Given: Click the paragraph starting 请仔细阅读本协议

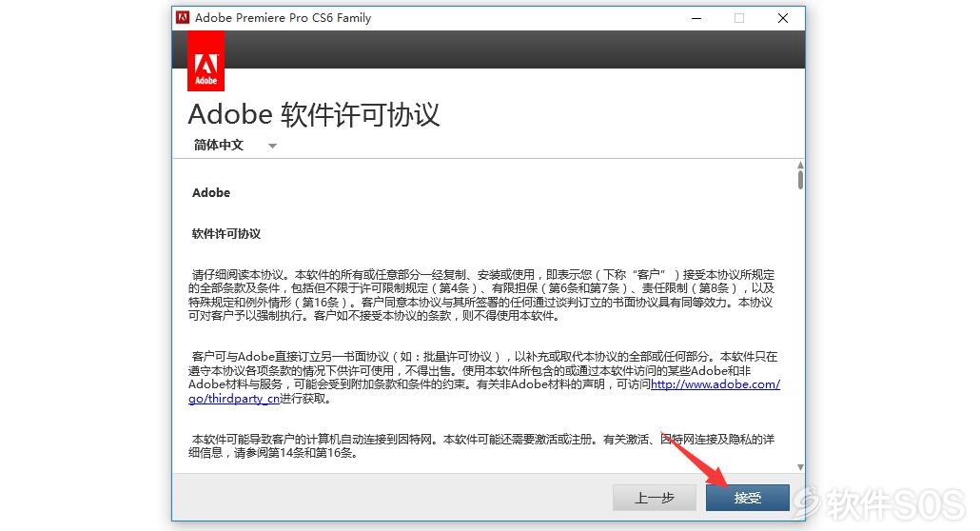Looking at the screenshot, I should pyautogui.click(x=481, y=295).
